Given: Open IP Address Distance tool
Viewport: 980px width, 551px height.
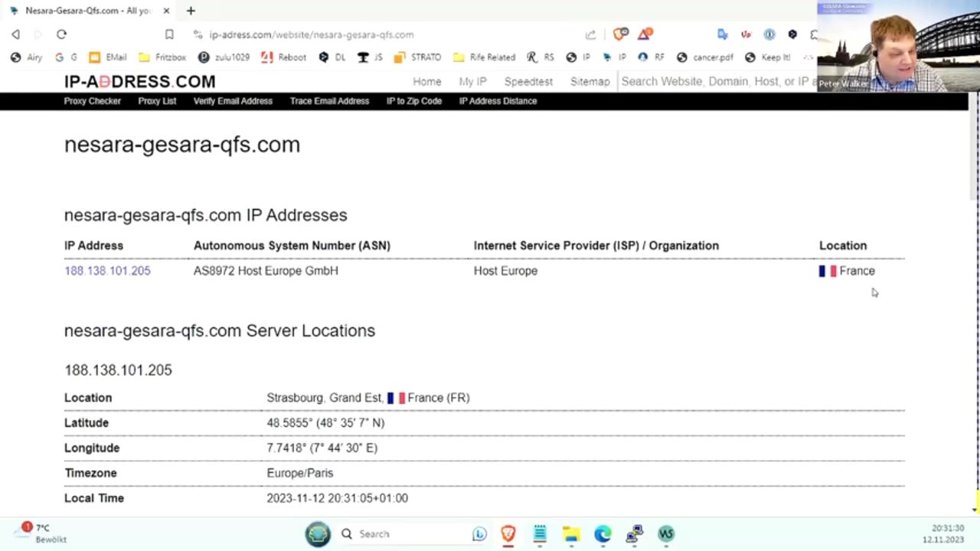Looking at the screenshot, I should click(x=498, y=101).
